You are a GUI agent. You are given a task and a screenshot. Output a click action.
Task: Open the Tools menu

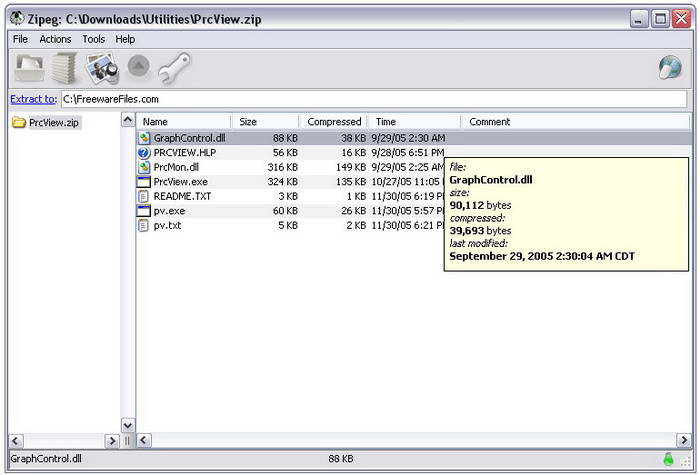93,39
